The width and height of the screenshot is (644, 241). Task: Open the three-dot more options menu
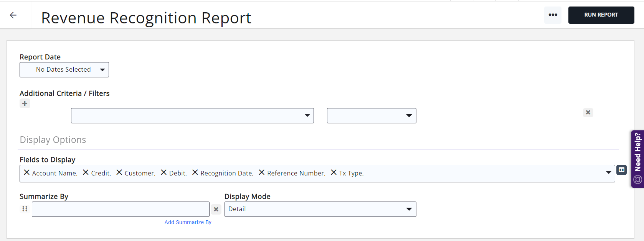[x=553, y=15]
